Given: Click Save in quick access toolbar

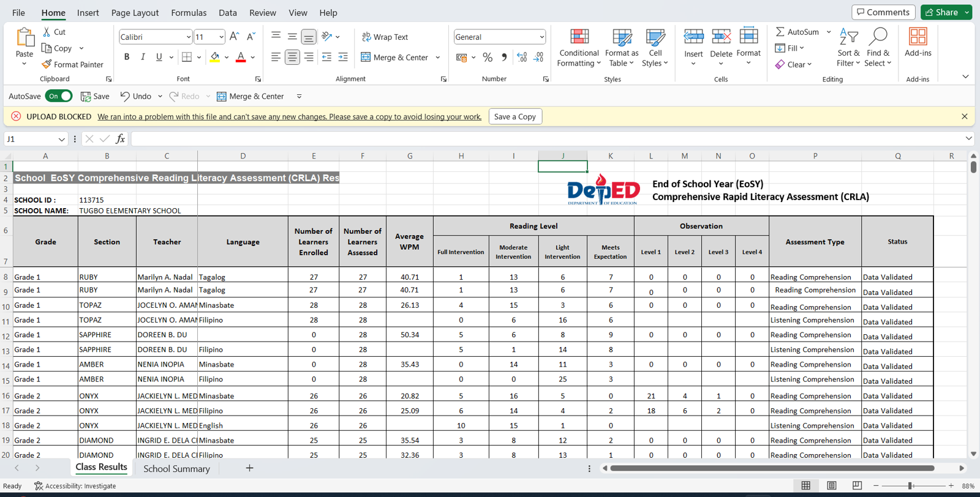Looking at the screenshot, I should pos(95,96).
